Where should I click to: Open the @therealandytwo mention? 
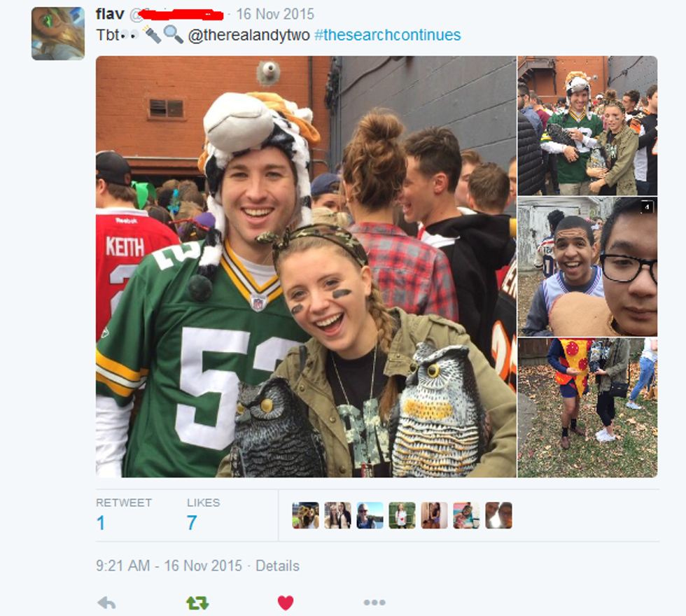pyautogui.click(x=248, y=35)
